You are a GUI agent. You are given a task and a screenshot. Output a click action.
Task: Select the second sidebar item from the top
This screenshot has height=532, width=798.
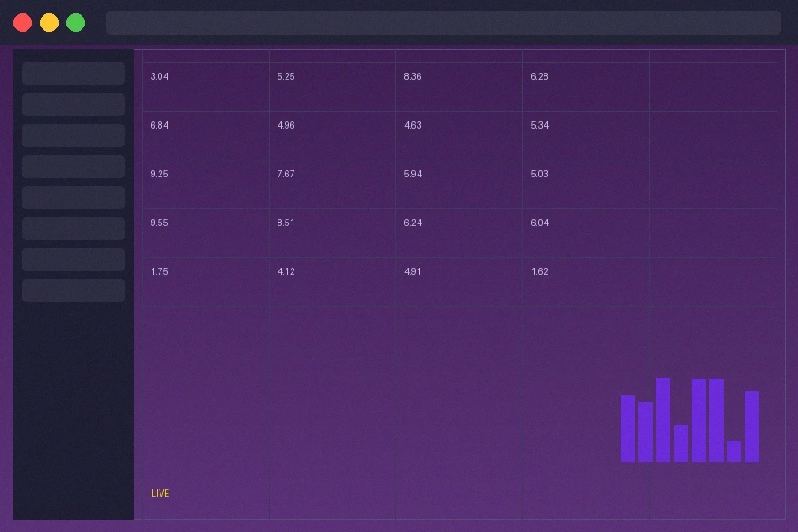point(74,105)
